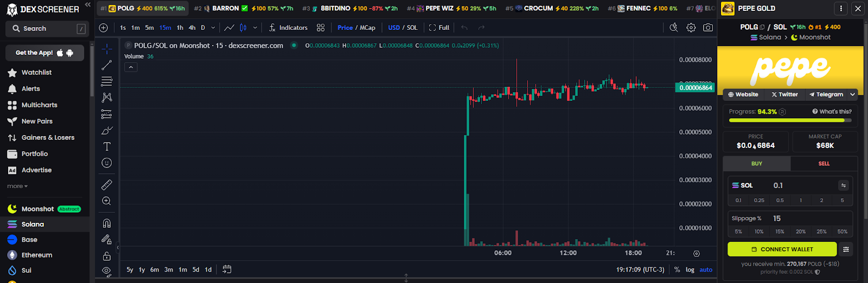Collapse the drawing toolbar side arrow

pyautogui.click(x=118, y=247)
